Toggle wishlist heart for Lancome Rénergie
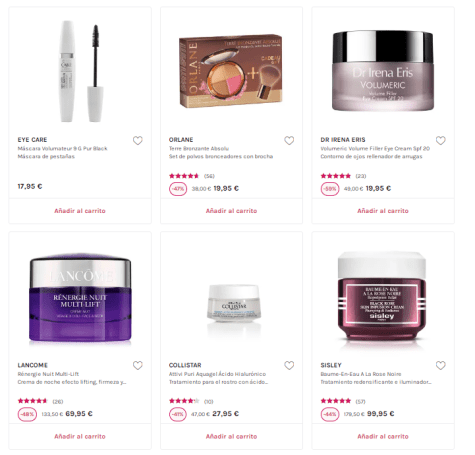The image size is (475, 455). 138,366
